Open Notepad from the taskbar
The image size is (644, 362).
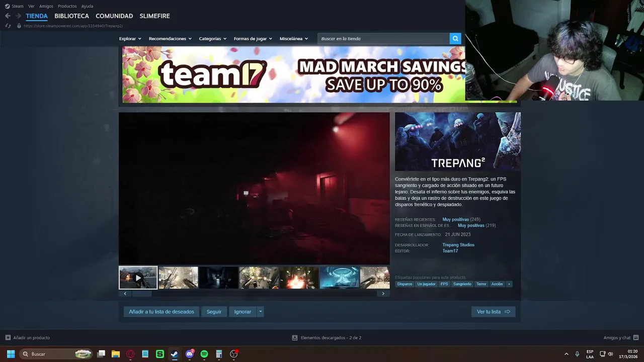145,354
